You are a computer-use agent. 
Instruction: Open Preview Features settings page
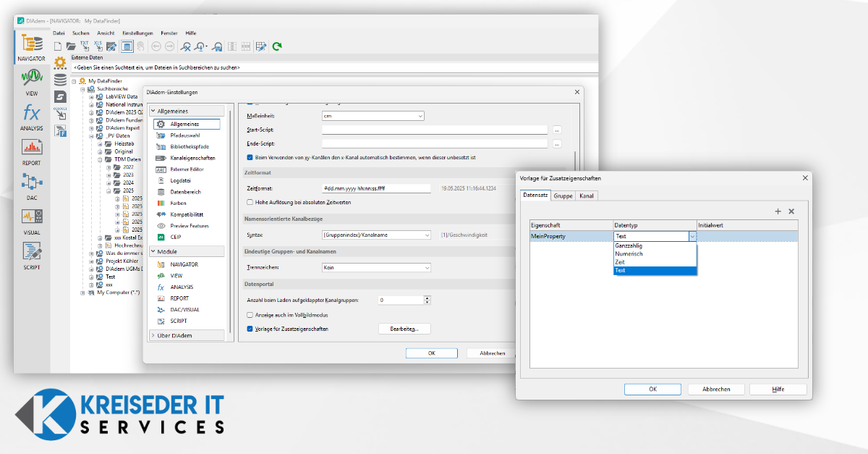(x=189, y=226)
